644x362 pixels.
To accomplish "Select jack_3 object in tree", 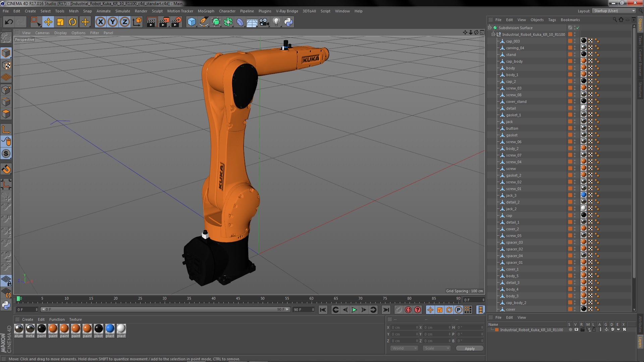I will 511,195.
